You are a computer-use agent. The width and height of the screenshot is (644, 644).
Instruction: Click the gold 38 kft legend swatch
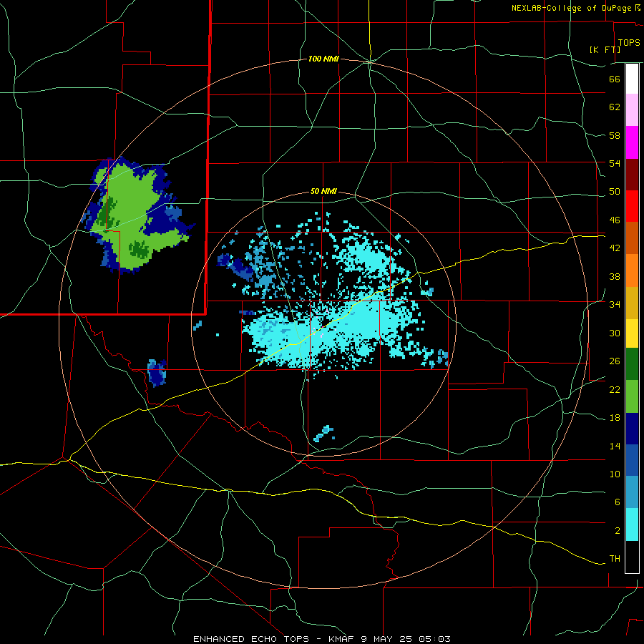pyautogui.click(x=632, y=303)
